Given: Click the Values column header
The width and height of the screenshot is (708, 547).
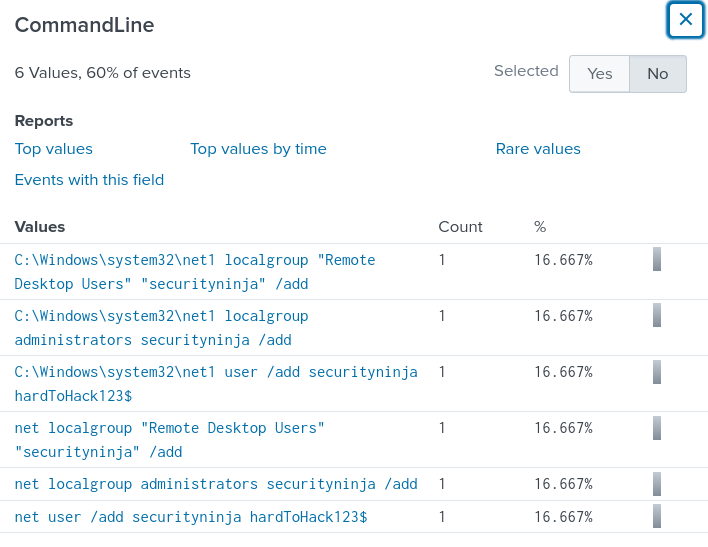Looking at the screenshot, I should [x=40, y=227].
